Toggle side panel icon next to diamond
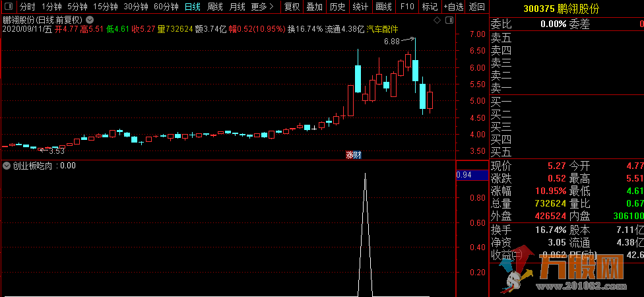Screen dimensions: 644x297 (x=449, y=20)
